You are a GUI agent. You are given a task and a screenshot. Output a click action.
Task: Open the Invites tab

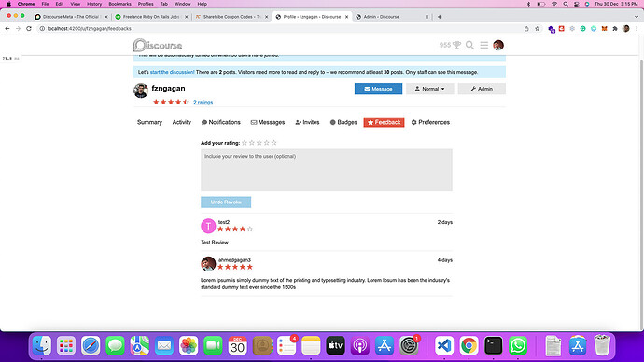[307, 122]
